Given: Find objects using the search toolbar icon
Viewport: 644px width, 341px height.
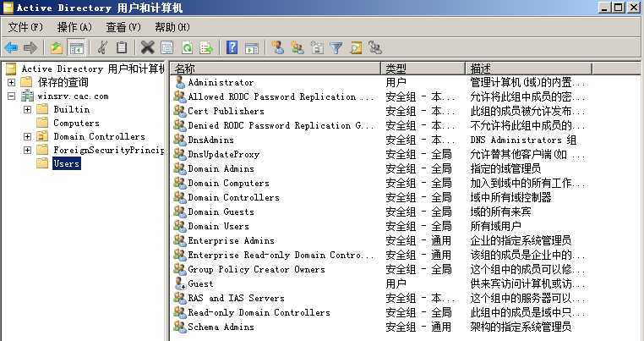Looking at the screenshot, I should coord(356,47).
